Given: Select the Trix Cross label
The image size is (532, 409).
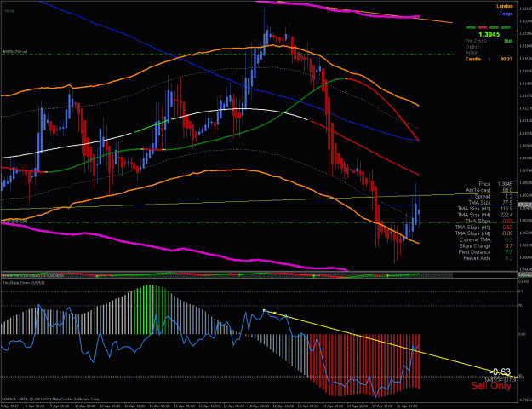Looking at the screenshot, I should [475, 41].
